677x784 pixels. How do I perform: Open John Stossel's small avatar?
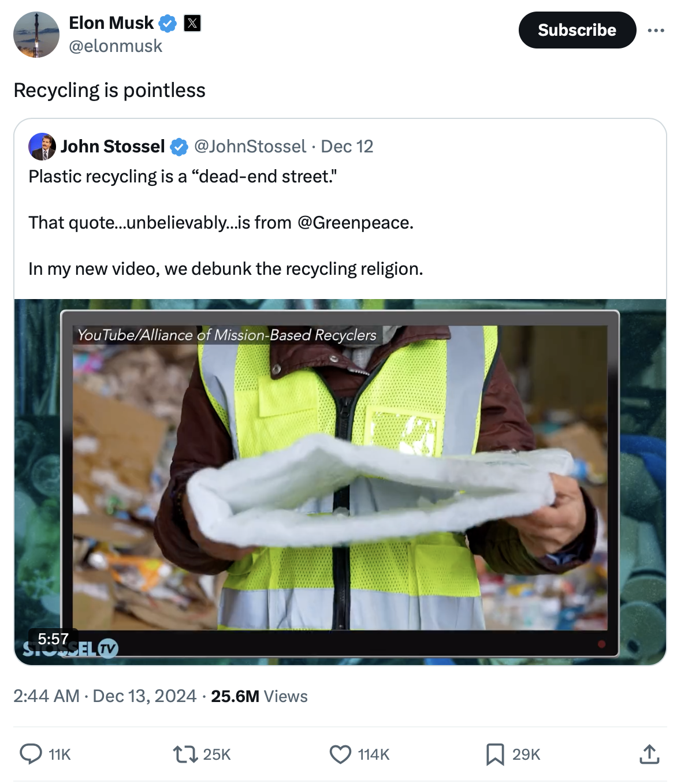click(x=42, y=147)
